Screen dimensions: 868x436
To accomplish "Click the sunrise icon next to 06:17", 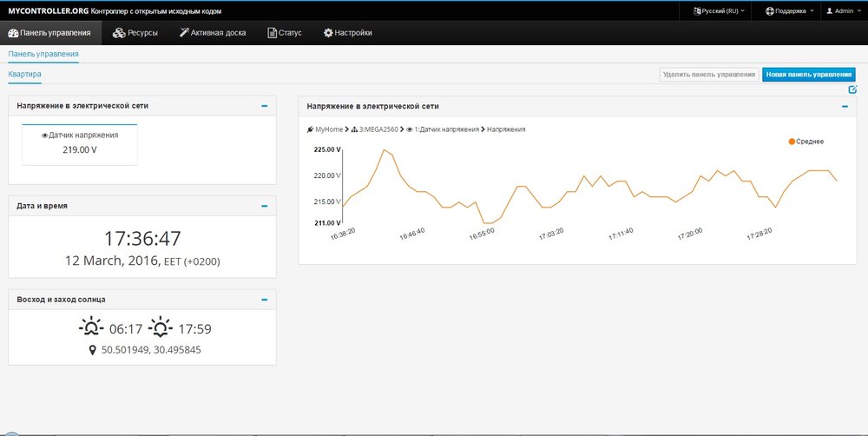I will tap(90, 328).
